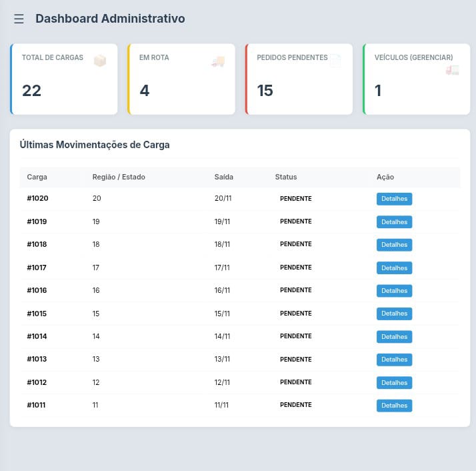The width and height of the screenshot is (476, 471).
Task: Click Detalhes for carga #1011
Action: click(394, 406)
